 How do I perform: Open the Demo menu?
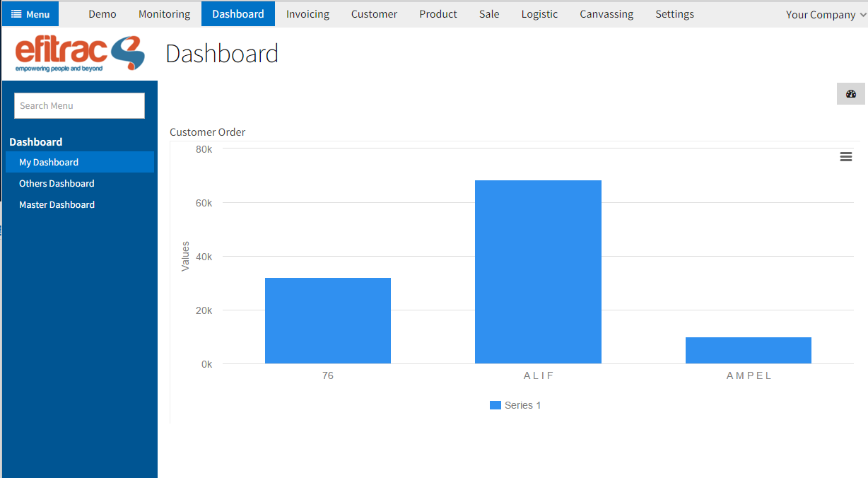pos(102,14)
